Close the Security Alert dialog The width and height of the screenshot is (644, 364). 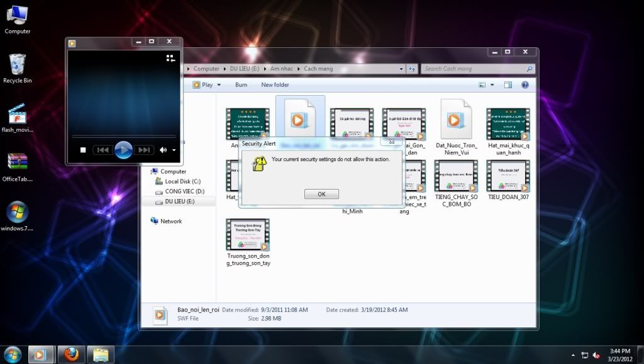[391, 141]
